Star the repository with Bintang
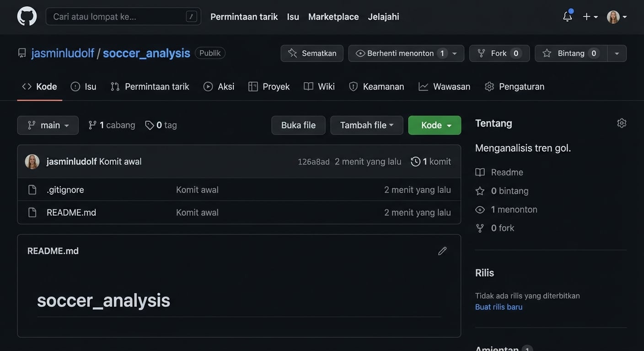644x351 pixels. [571, 53]
